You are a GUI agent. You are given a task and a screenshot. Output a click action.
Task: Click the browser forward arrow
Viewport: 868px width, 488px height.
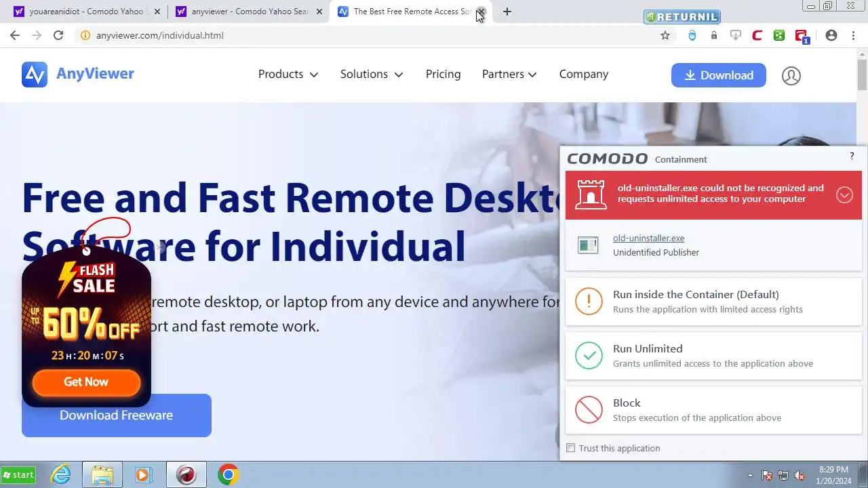click(x=37, y=35)
